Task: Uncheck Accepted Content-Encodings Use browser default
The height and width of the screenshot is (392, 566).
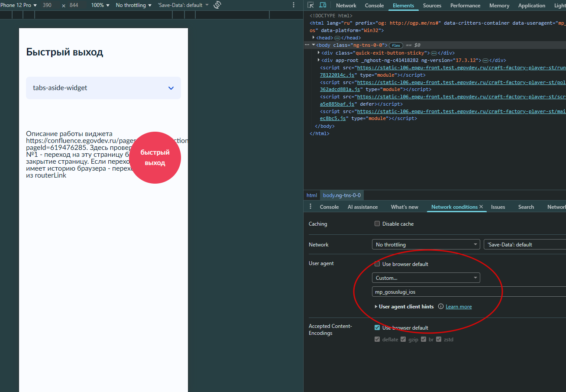Action: 377,327
